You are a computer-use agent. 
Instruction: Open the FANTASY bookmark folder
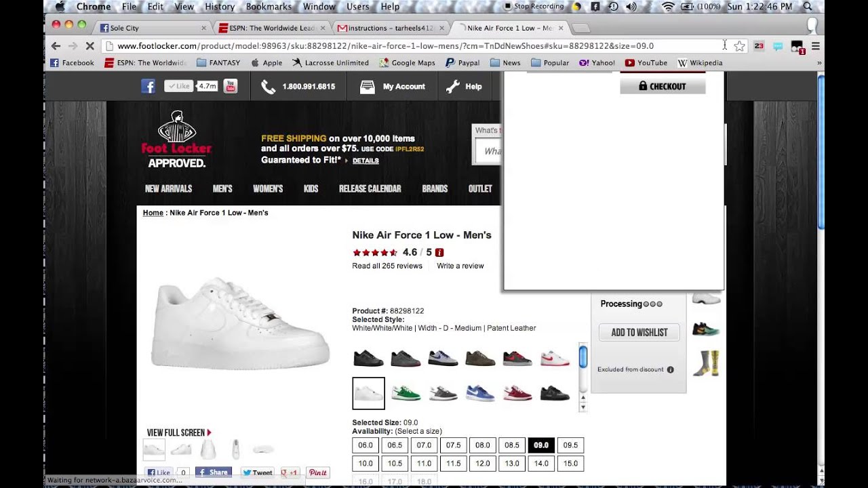[218, 63]
